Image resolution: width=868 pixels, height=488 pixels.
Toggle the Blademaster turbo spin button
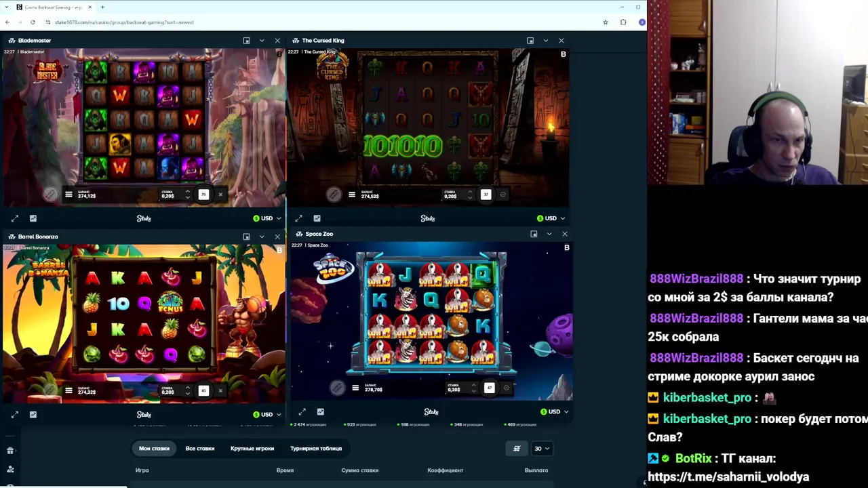50,195
